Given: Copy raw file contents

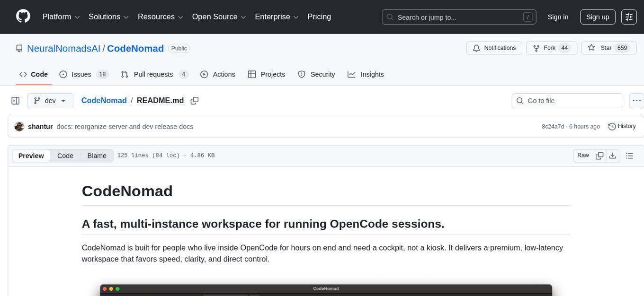Looking at the screenshot, I should tap(599, 156).
